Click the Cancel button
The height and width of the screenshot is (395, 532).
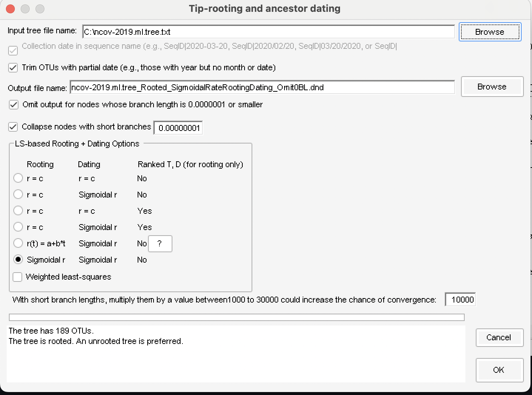(x=499, y=337)
